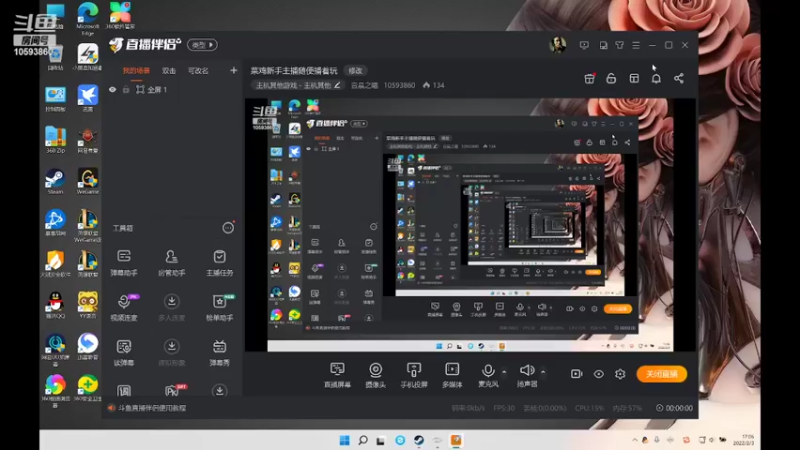
Task: Switch to the 双击 scene tab
Action: (169, 71)
